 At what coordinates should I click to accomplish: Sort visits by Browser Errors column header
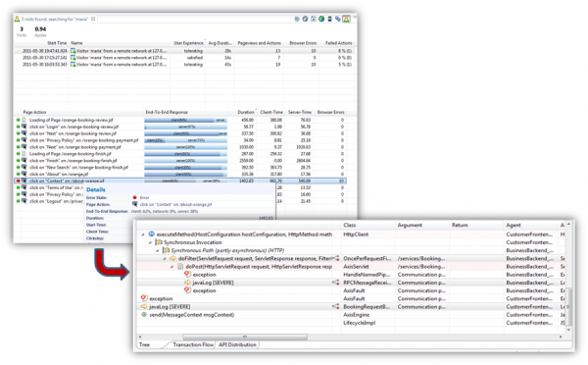coord(302,43)
